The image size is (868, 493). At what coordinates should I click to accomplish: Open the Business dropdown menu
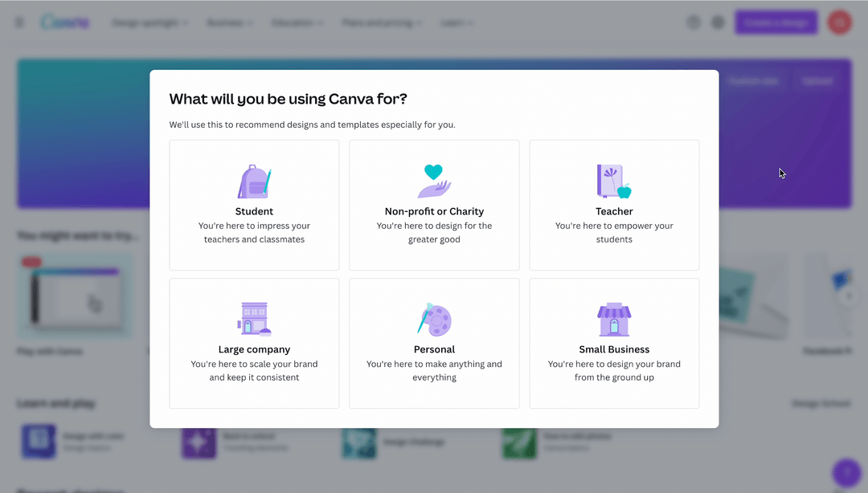pos(230,22)
